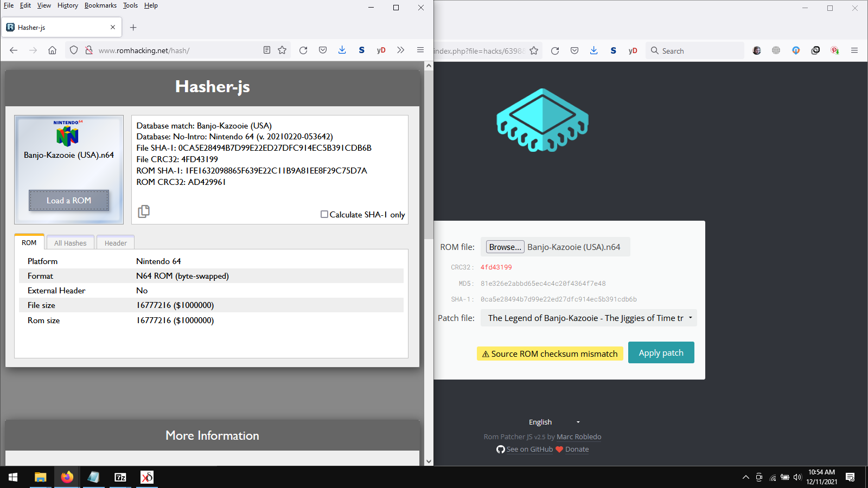Click Browse to choose a ROM file
This screenshot has width=868, height=488.
click(x=505, y=247)
